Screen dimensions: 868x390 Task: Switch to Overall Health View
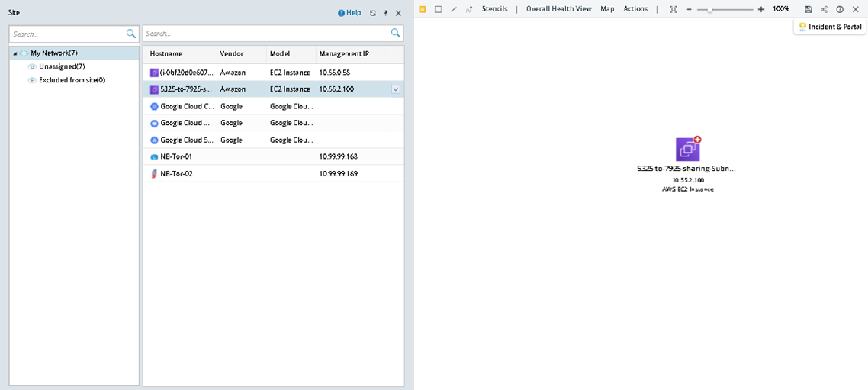coord(558,9)
